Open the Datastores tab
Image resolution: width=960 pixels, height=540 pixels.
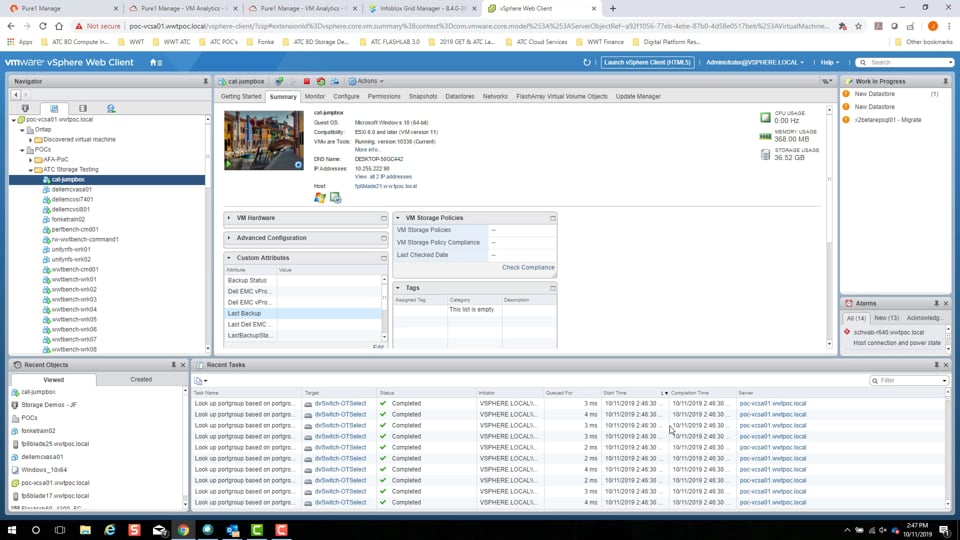(x=460, y=97)
